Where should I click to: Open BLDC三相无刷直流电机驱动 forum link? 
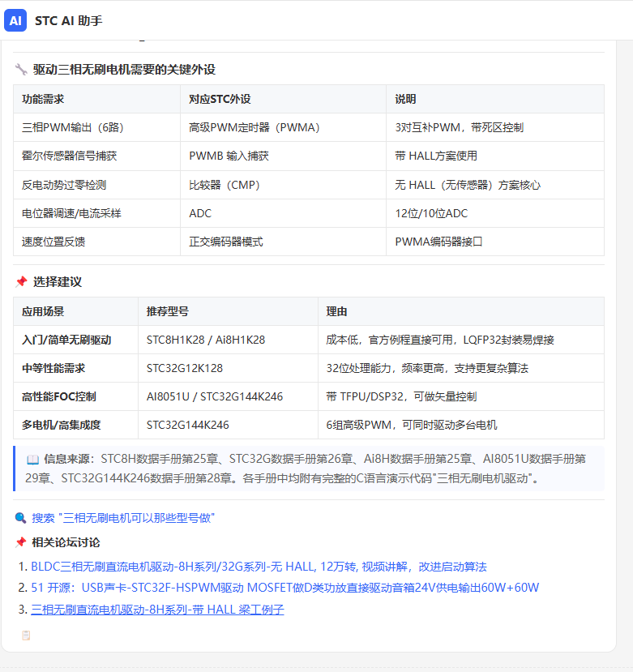pos(259,567)
